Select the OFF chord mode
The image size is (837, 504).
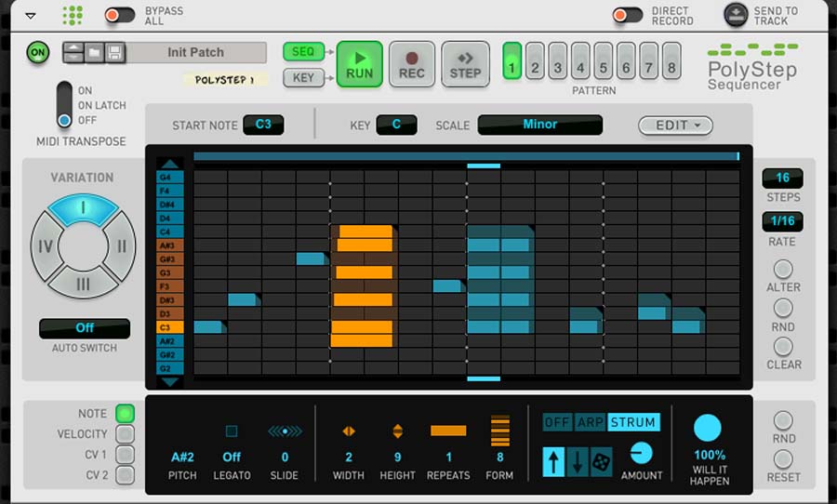pos(557,422)
